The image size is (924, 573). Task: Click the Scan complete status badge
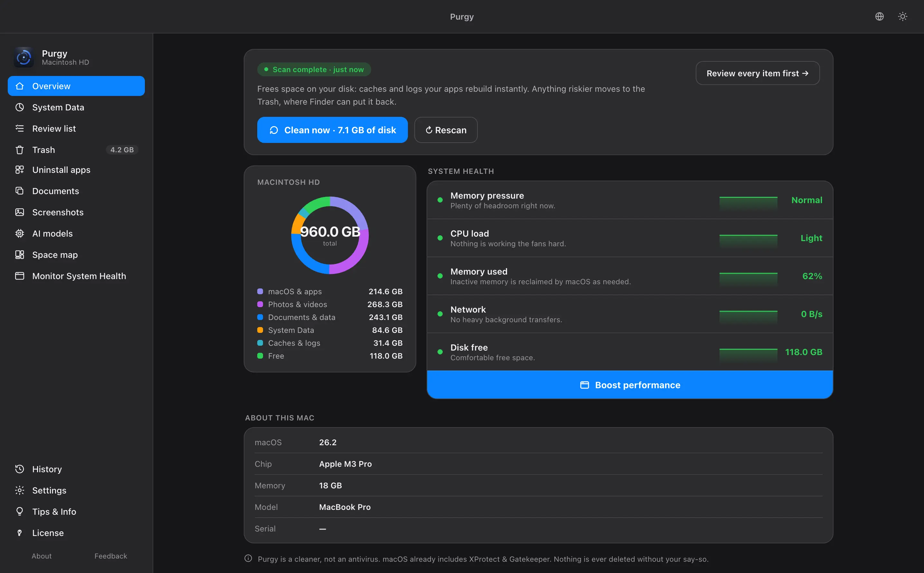coord(314,69)
